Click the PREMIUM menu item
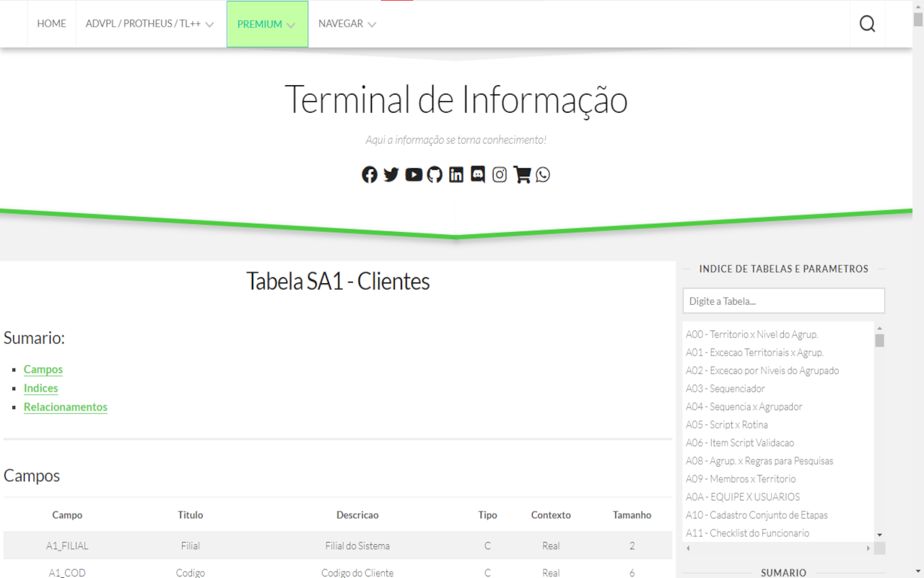The image size is (924, 578). point(259,24)
